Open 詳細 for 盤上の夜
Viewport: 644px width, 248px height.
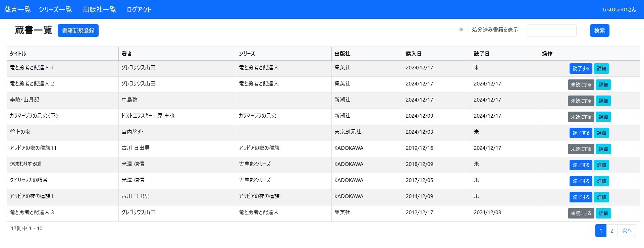point(601,133)
